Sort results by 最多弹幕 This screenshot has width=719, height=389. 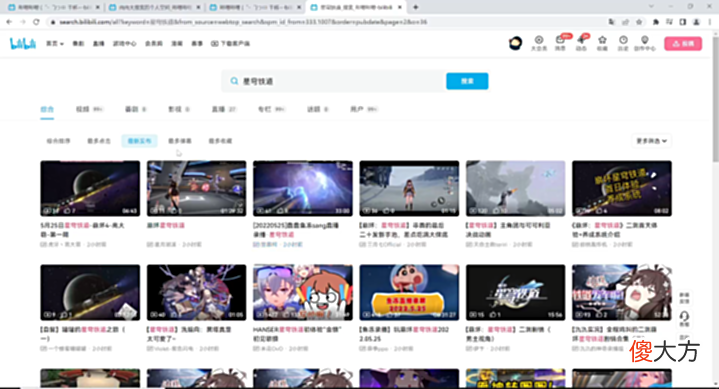(x=180, y=141)
